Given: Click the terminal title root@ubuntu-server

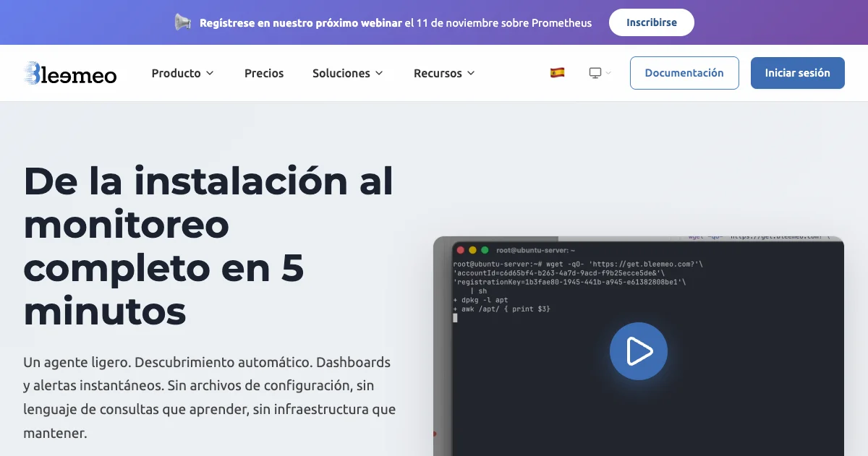Looking at the screenshot, I should coord(535,249).
